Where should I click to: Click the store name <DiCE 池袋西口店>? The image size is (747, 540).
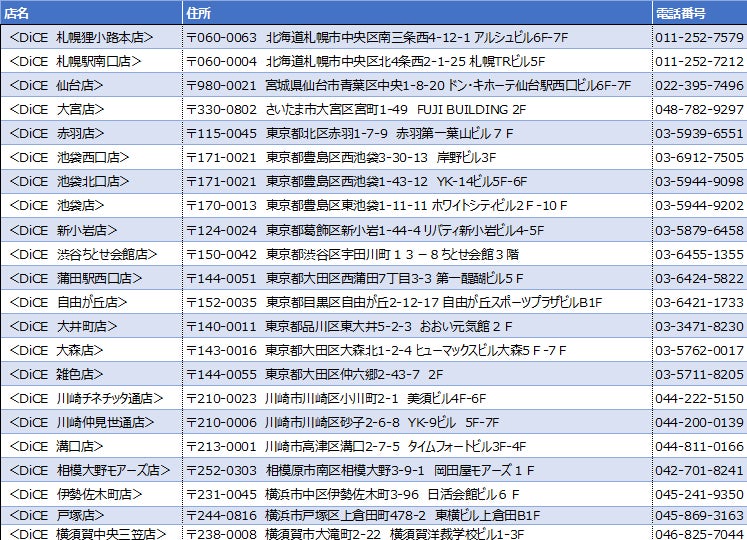tap(69, 157)
